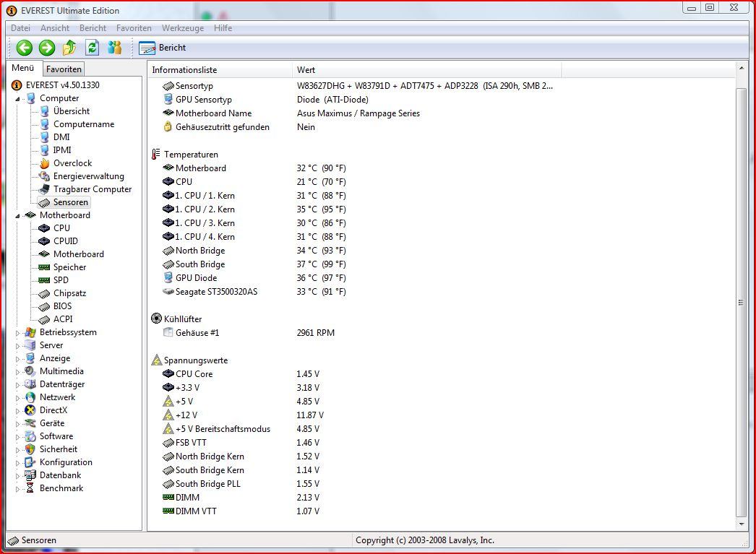Image resolution: width=756 pixels, height=554 pixels.
Task: Open the Hilfe menu
Action: coord(223,28)
